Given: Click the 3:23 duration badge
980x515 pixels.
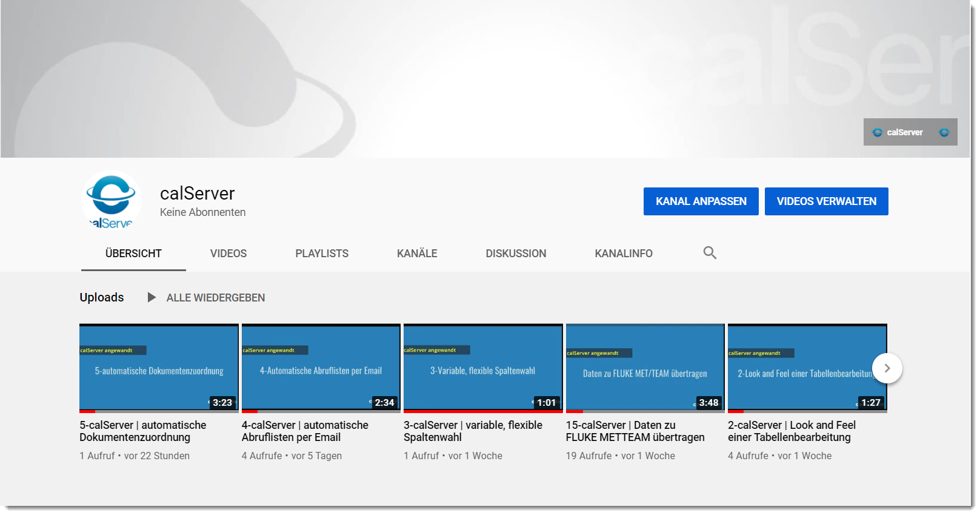Looking at the screenshot, I should tap(222, 403).
